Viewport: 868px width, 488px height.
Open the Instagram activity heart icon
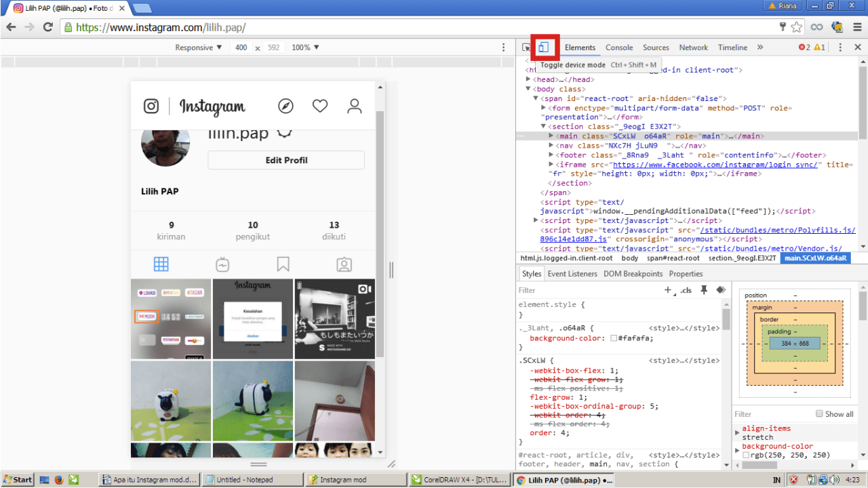point(320,106)
